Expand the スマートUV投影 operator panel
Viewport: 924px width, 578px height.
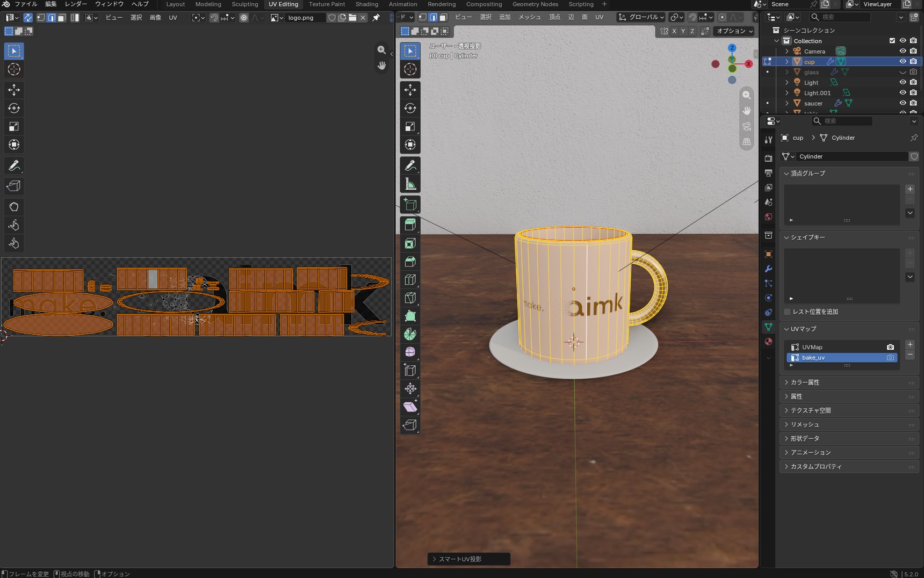click(468, 559)
